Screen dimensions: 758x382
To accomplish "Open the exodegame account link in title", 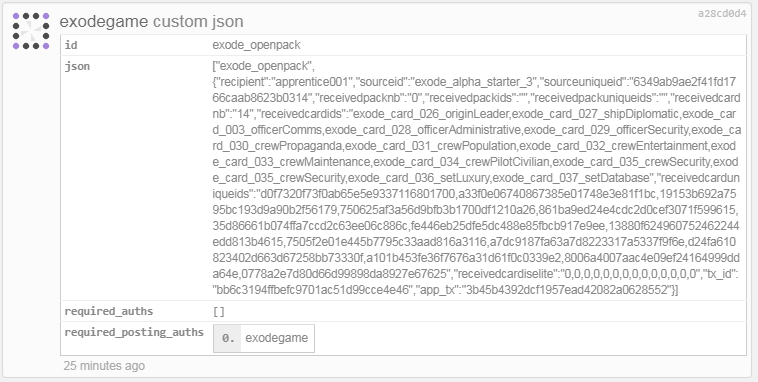I will click(x=104, y=22).
